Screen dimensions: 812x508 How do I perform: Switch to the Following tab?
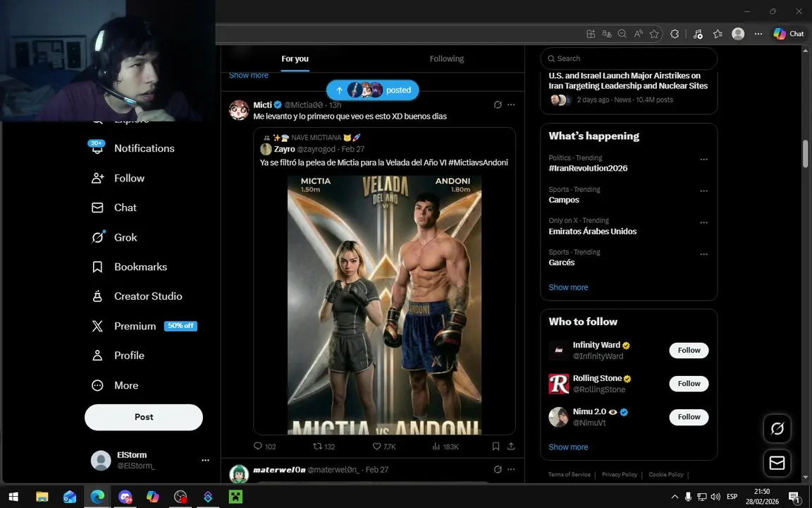coord(446,59)
